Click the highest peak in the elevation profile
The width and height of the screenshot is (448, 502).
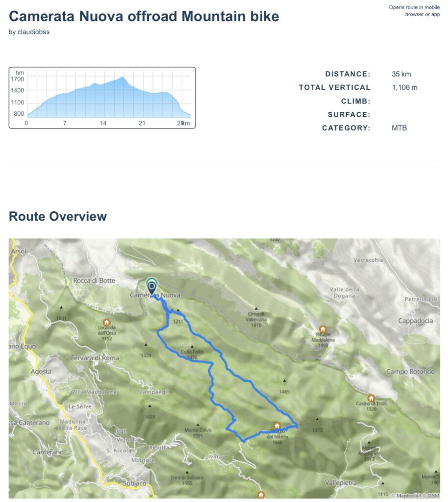pyautogui.click(x=122, y=77)
